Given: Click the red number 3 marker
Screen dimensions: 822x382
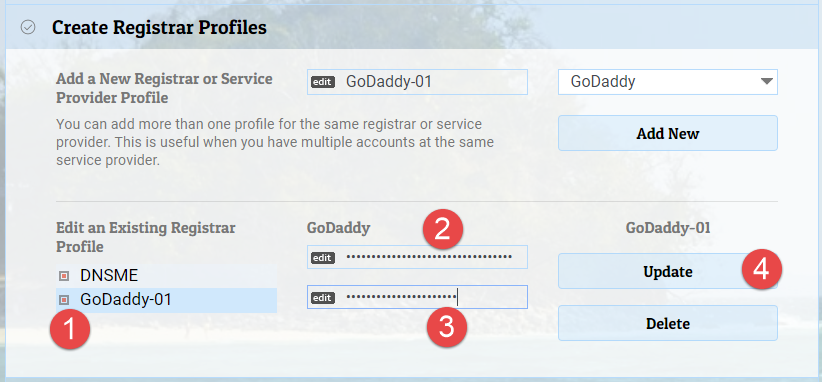Looking at the screenshot, I should click(446, 327).
